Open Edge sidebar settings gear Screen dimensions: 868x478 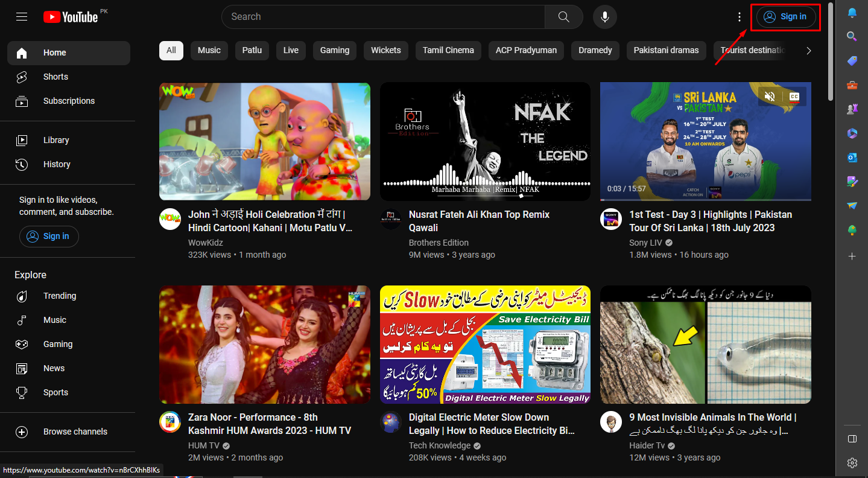(852, 463)
